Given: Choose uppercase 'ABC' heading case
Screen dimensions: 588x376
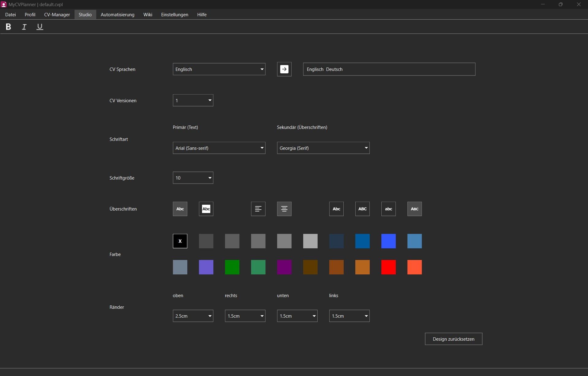Looking at the screenshot, I should 362,209.
